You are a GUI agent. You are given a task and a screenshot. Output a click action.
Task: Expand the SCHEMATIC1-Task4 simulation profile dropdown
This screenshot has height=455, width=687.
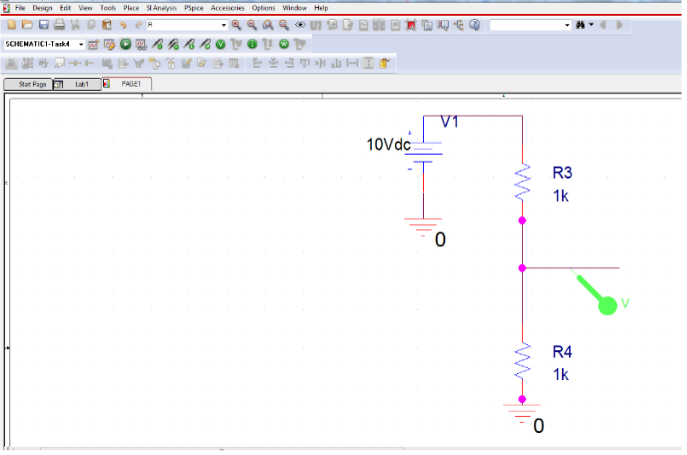[81, 44]
